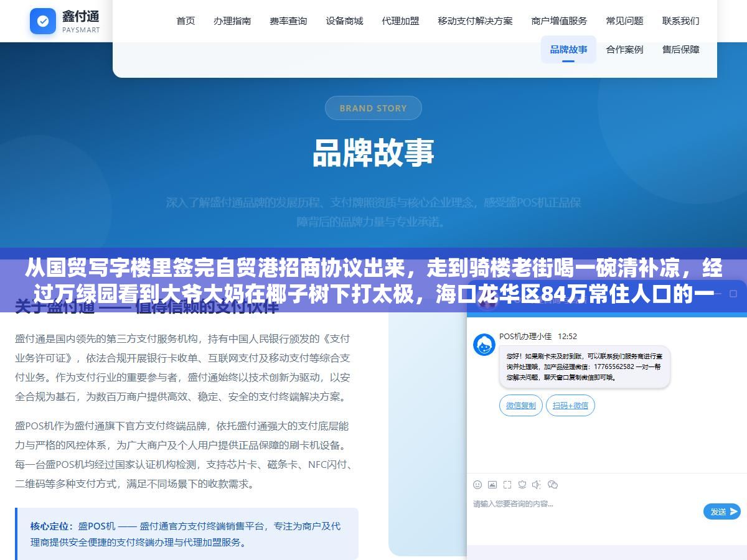Open the 费率查询 menu item
The image size is (747, 560).
pyautogui.click(x=288, y=21)
